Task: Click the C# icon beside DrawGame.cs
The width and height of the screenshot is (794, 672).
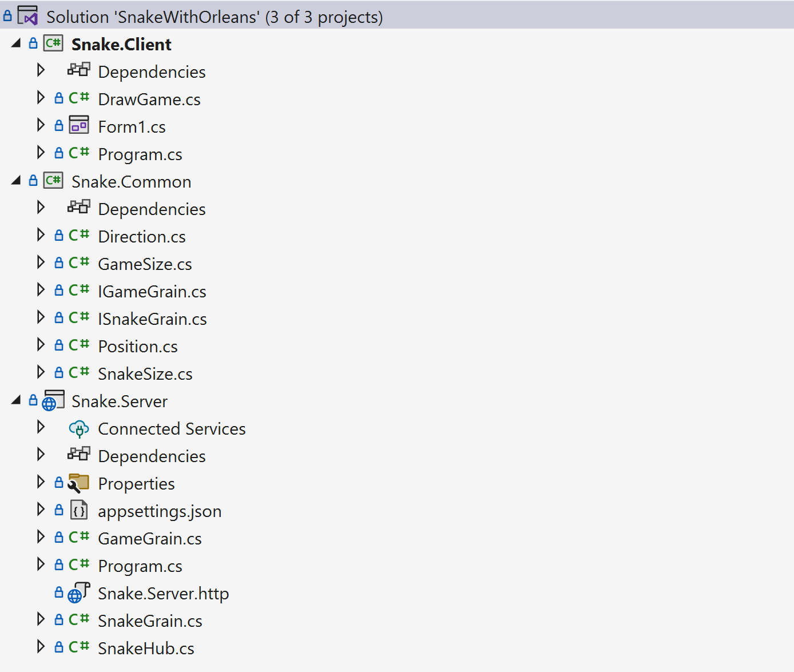Action: (79, 98)
